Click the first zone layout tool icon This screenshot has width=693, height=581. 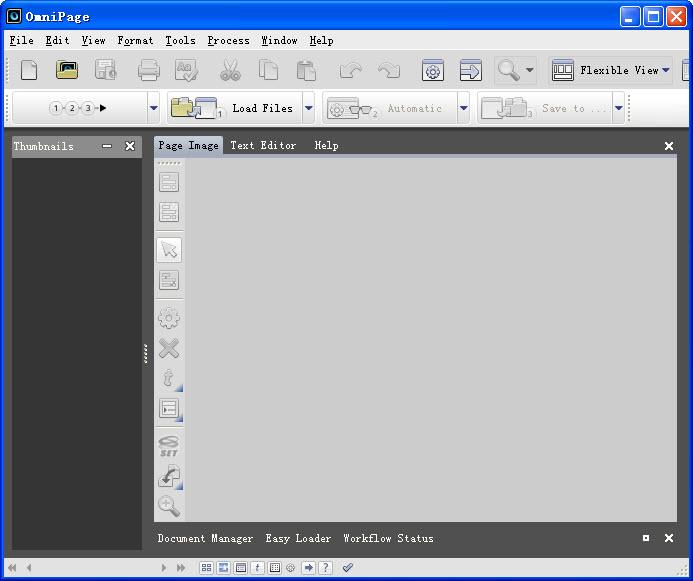[x=169, y=182]
